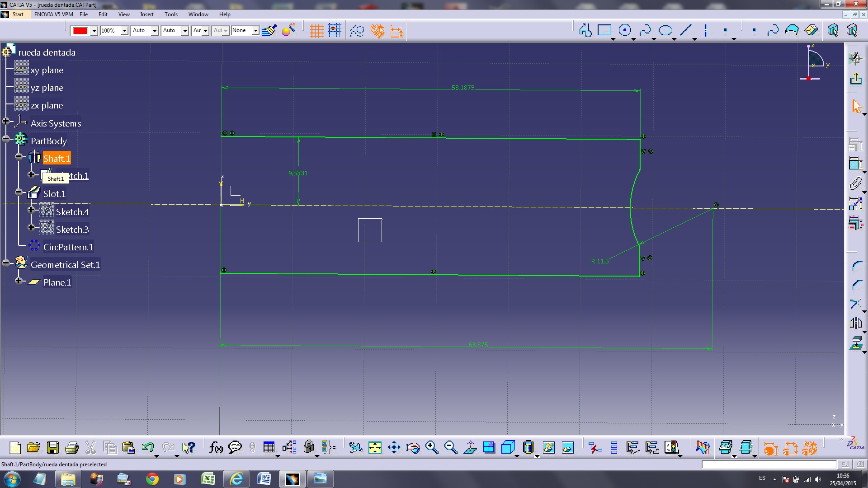Viewport: 868px width, 488px height.
Task: Click the Zoom Out magnifier
Action: (451, 447)
